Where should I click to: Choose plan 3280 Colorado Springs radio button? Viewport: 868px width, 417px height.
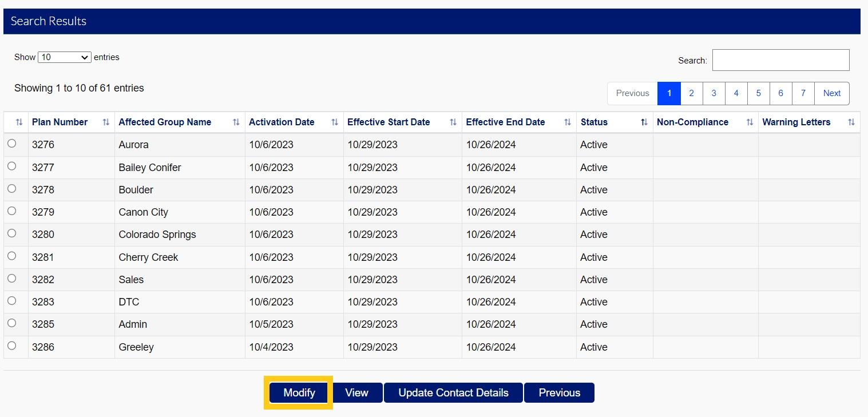pos(12,234)
